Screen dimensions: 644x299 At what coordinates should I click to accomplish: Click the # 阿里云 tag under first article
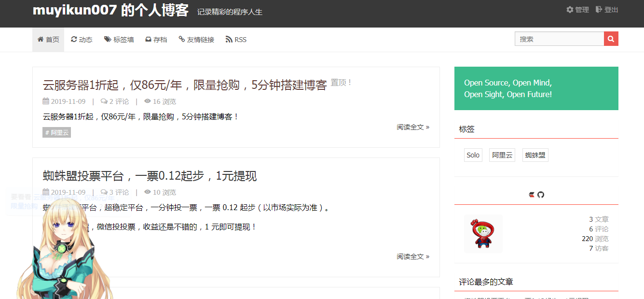click(57, 132)
